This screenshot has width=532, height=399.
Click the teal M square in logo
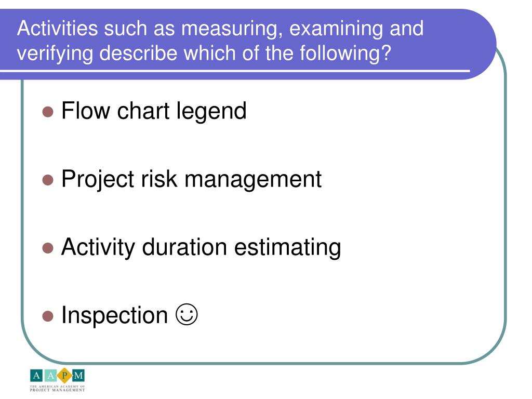coord(78,376)
